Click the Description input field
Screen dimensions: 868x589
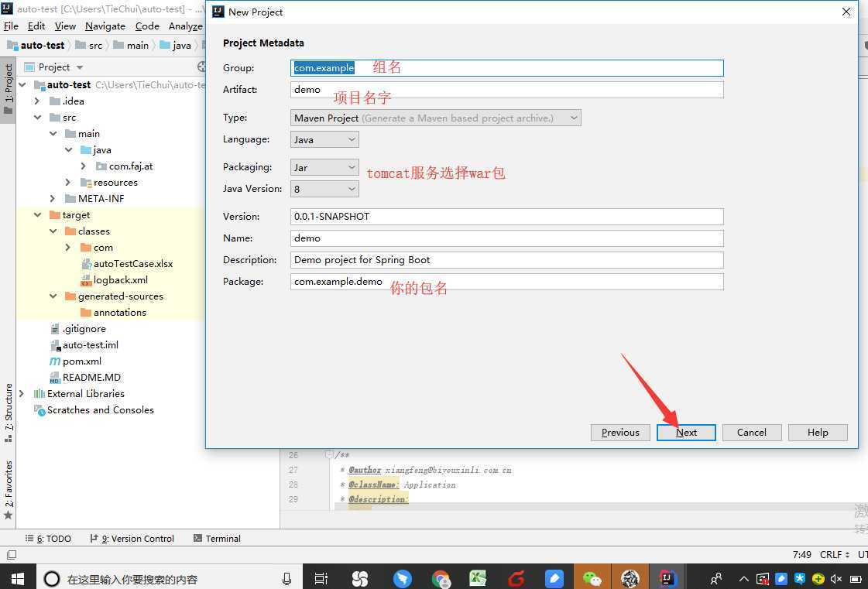(x=506, y=259)
